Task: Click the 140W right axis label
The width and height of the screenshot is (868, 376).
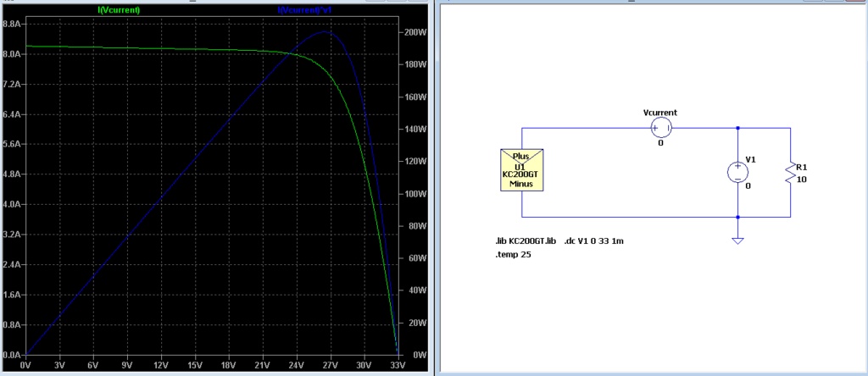Action: tap(415, 129)
